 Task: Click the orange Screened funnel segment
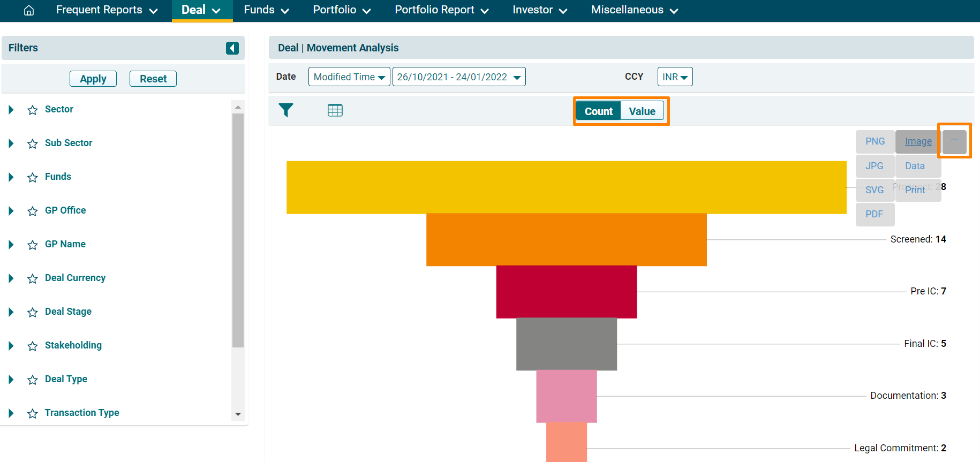coord(566,240)
